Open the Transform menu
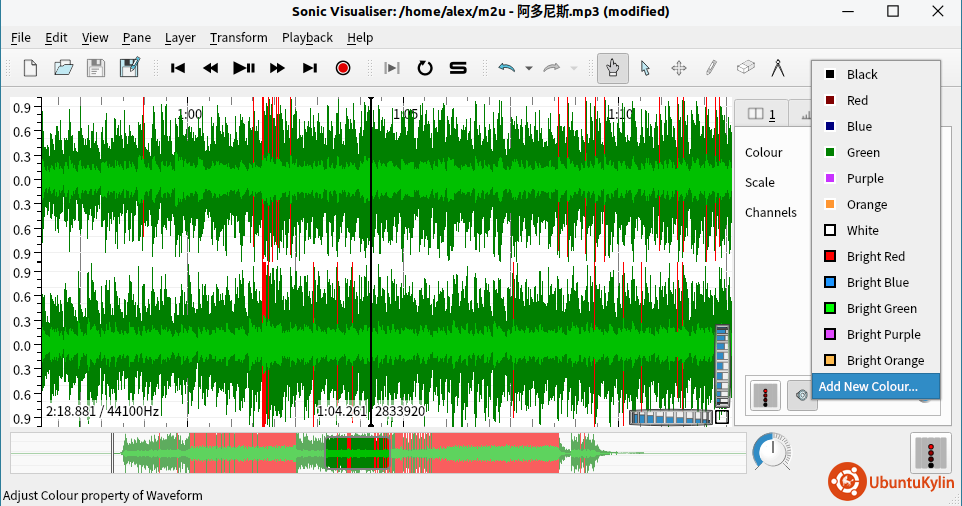 [x=238, y=38]
